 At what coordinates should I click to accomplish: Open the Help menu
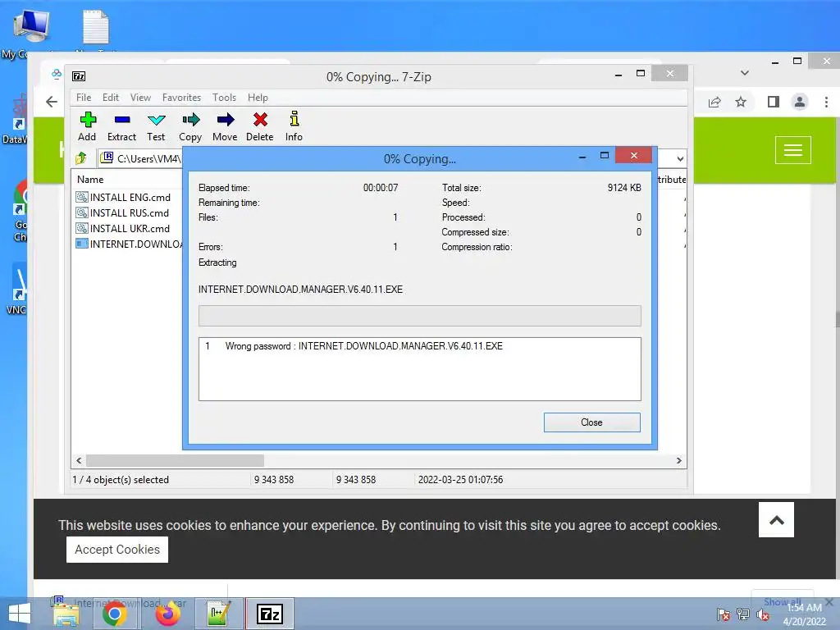coord(258,98)
